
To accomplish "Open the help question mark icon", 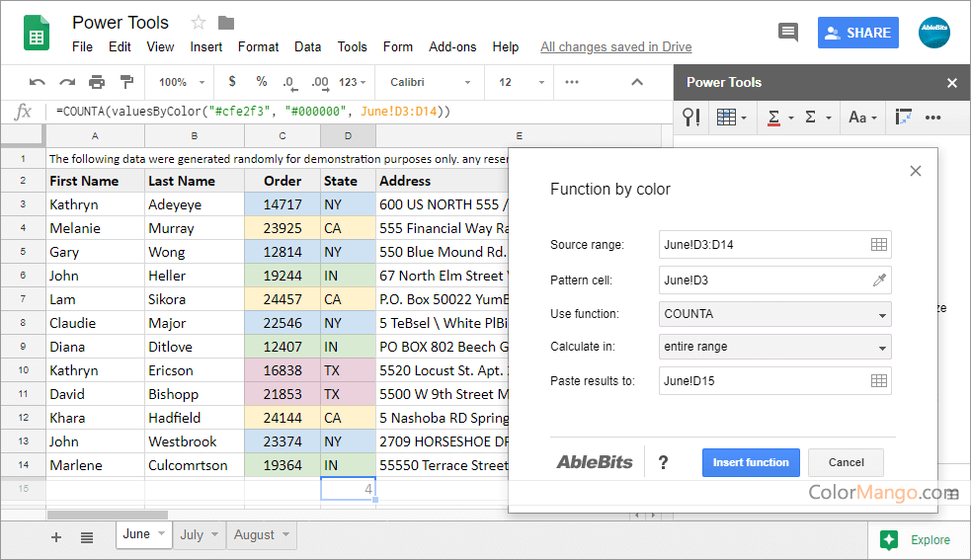I will tap(663, 462).
